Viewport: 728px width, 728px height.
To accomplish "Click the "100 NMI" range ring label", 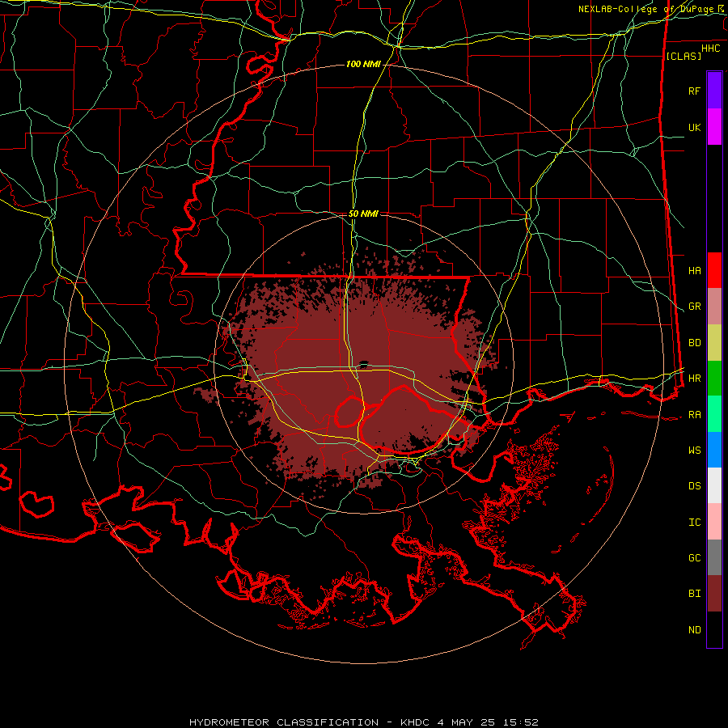I will (363, 64).
